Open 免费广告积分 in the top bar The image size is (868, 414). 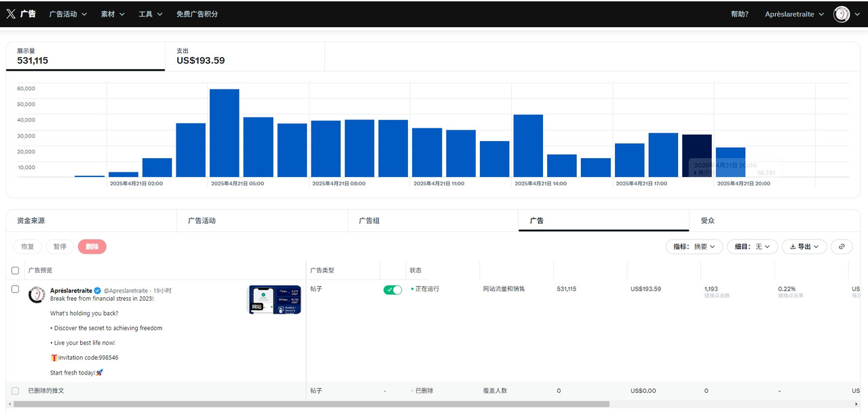(x=197, y=14)
